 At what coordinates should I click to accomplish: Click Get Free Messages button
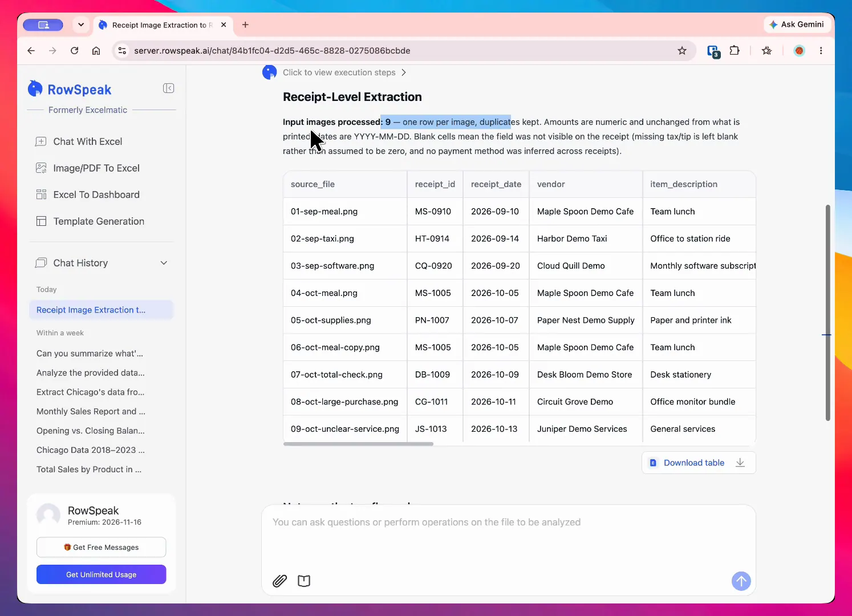coord(101,547)
